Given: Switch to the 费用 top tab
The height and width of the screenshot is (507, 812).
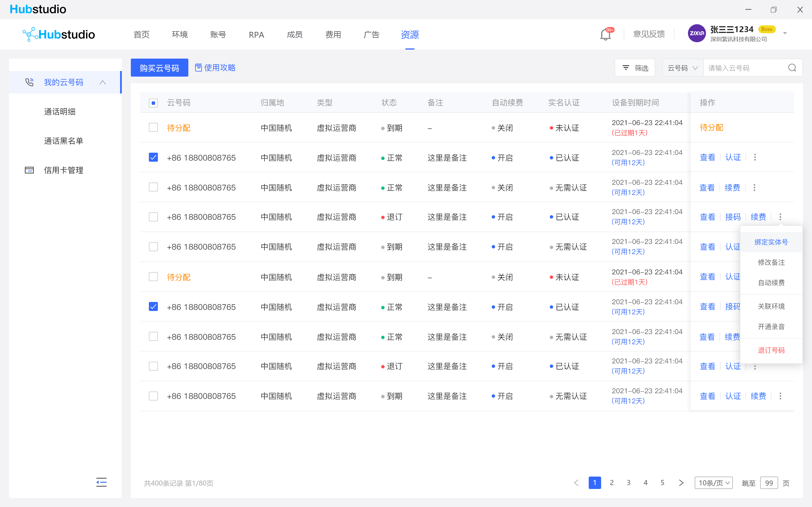Looking at the screenshot, I should tap(333, 35).
